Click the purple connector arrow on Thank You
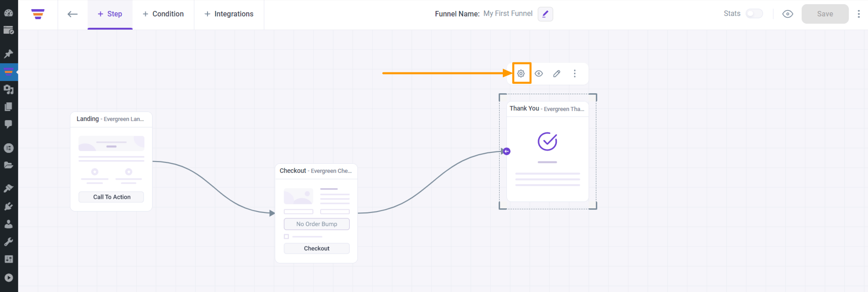 point(506,151)
